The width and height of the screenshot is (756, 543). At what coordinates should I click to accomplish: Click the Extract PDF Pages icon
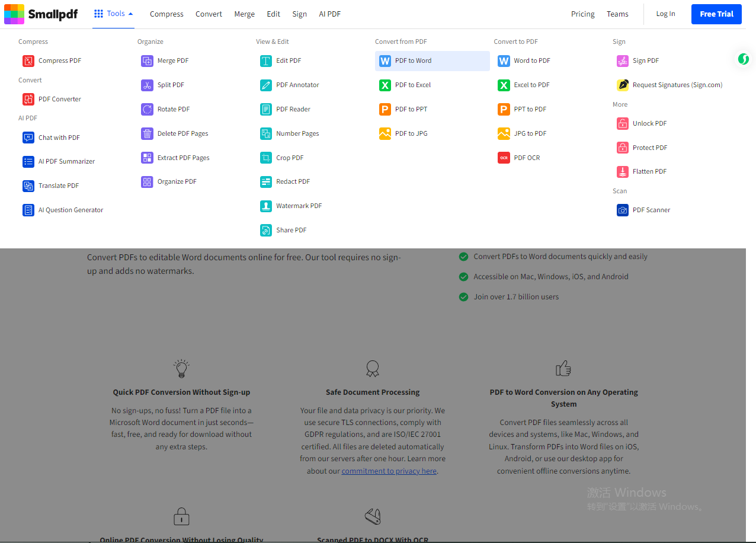[x=147, y=158]
